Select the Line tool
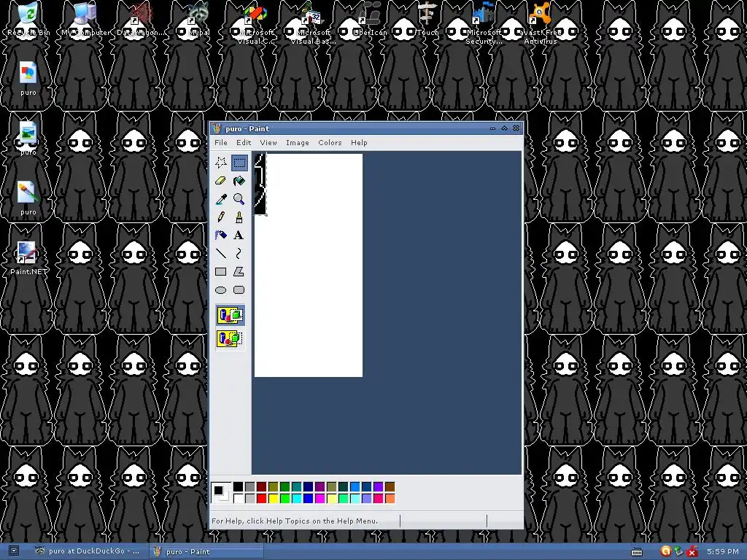This screenshot has height=560, width=747. tap(220, 253)
